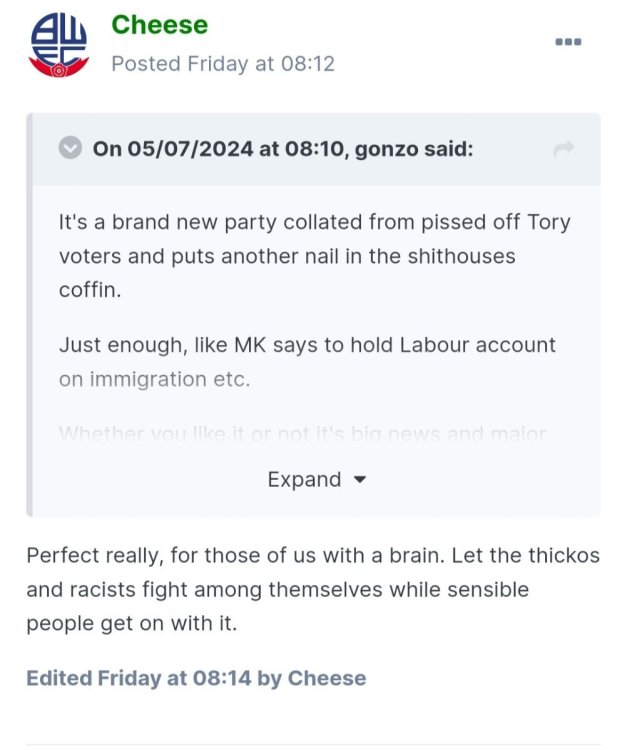Screen dimensions: 627x750
Task: Click the go-to-quoted-post arrow icon
Action: tap(564, 149)
